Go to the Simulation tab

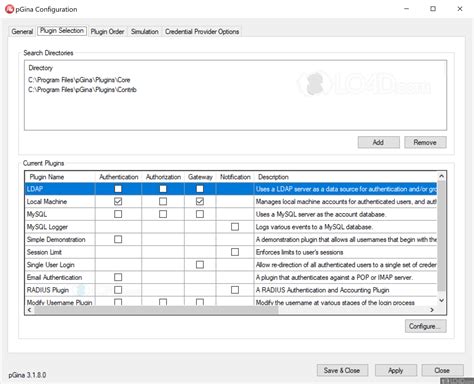145,32
